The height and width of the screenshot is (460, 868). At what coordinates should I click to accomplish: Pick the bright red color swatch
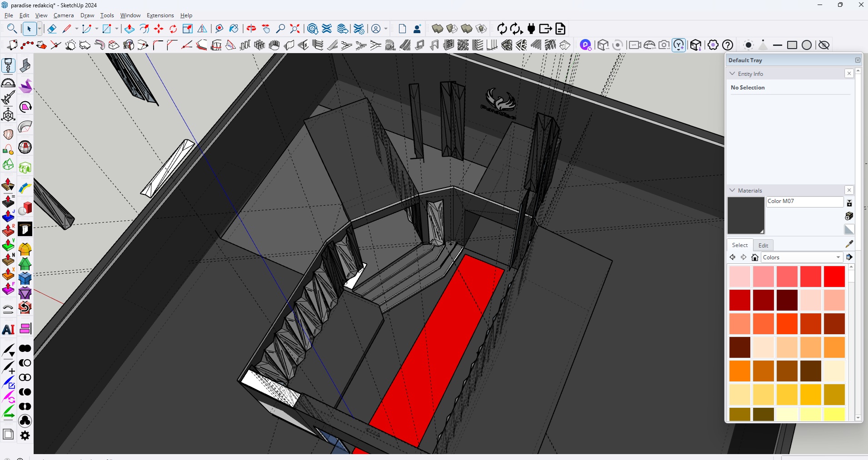(834, 277)
